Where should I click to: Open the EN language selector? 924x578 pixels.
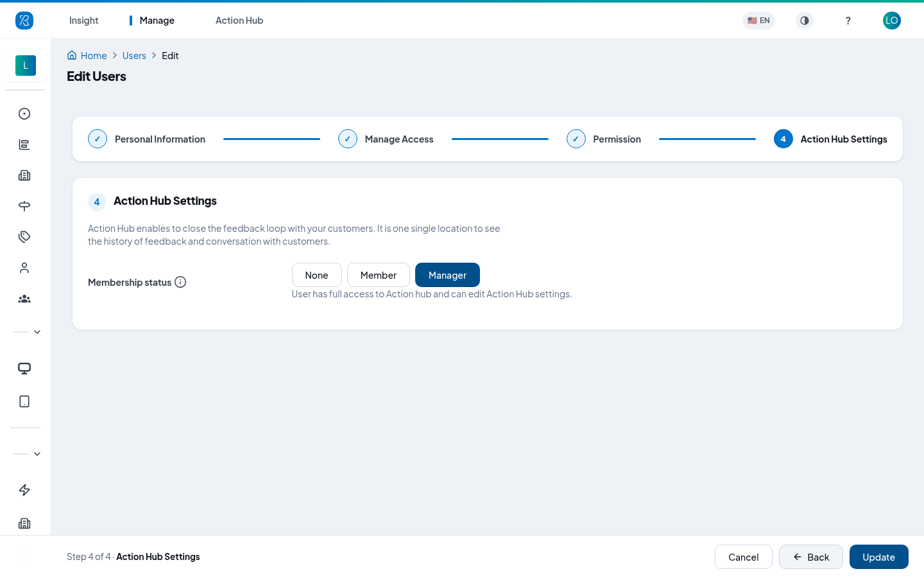pyautogui.click(x=758, y=21)
